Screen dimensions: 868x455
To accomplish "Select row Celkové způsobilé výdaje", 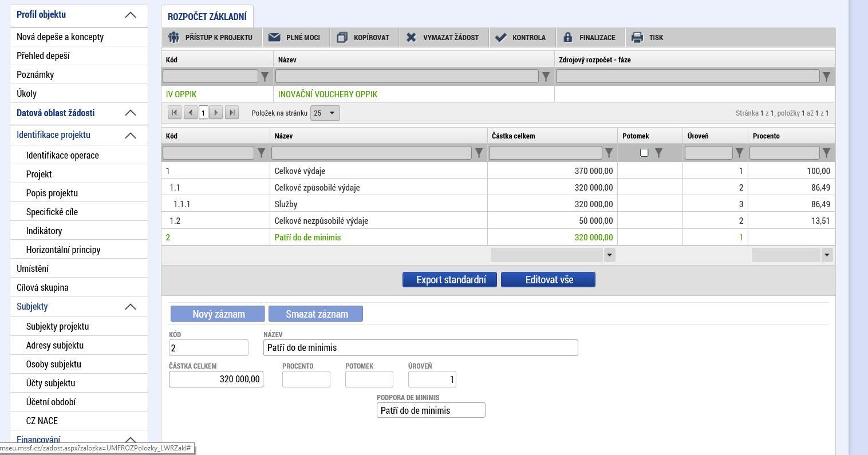I will tap(498, 187).
